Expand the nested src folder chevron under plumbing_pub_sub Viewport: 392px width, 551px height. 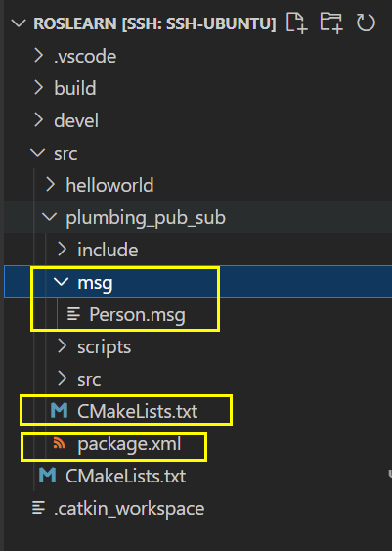point(63,379)
